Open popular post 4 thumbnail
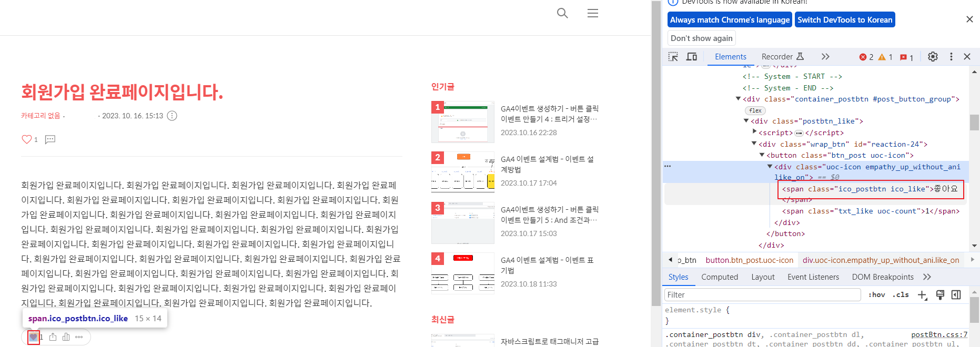 click(x=463, y=273)
